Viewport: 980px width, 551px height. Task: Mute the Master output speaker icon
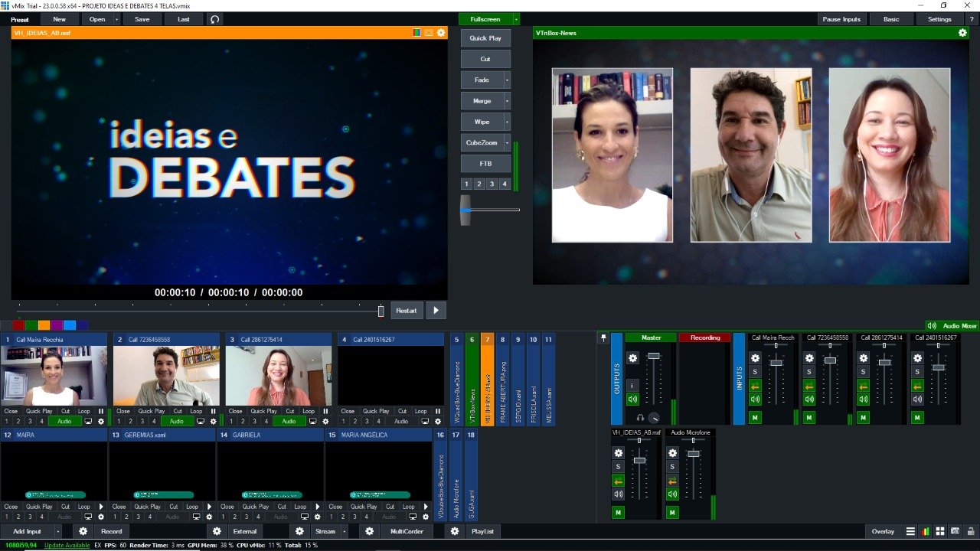[632, 399]
